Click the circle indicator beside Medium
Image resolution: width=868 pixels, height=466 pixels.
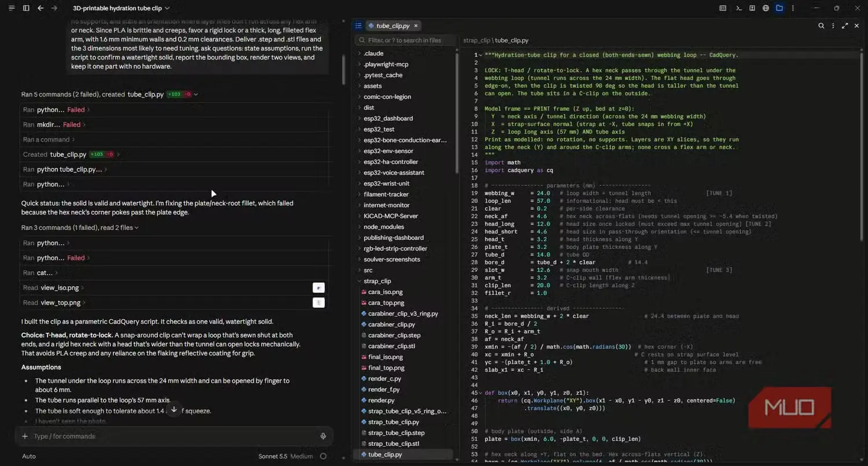pyautogui.click(x=323, y=456)
